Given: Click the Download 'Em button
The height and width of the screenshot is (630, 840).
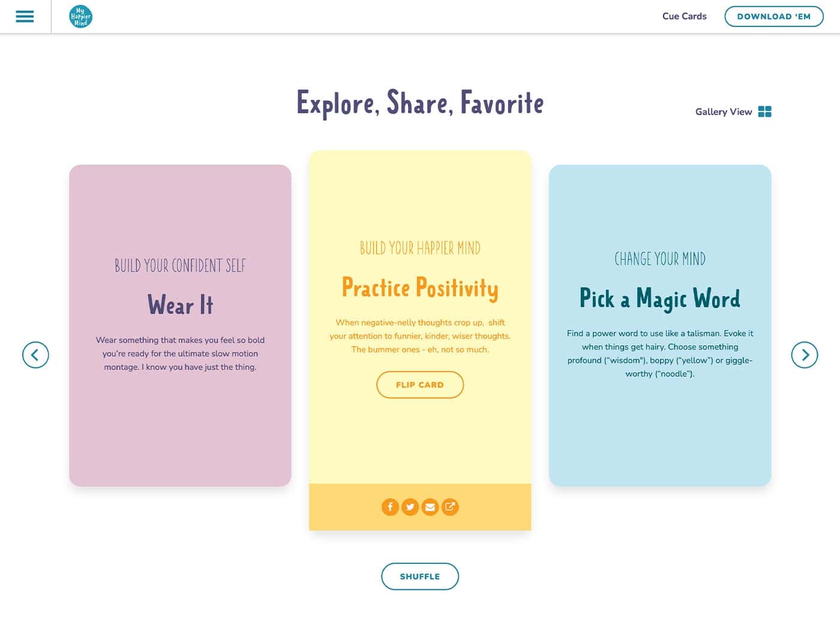Looking at the screenshot, I should tap(773, 16).
